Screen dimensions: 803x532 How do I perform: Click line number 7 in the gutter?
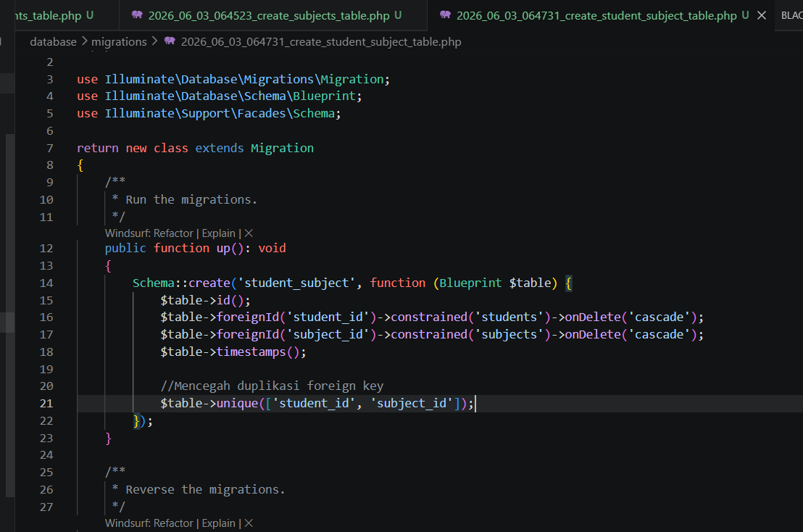point(50,149)
